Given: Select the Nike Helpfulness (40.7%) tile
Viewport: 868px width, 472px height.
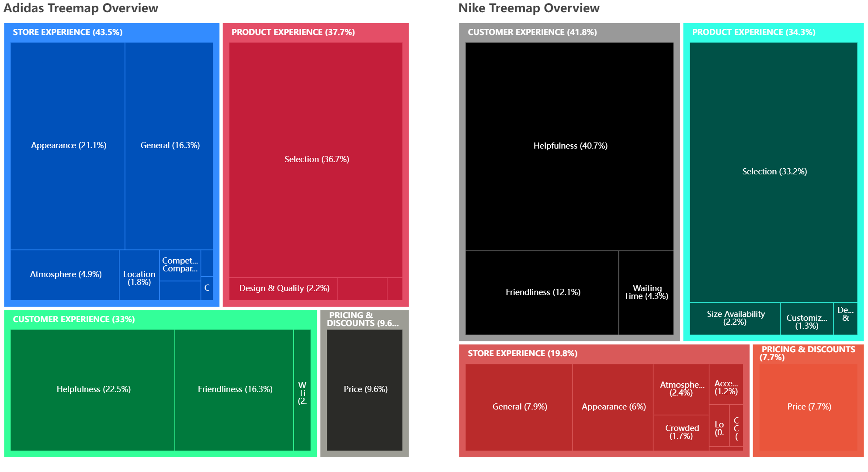Looking at the screenshot, I should coord(569,146).
